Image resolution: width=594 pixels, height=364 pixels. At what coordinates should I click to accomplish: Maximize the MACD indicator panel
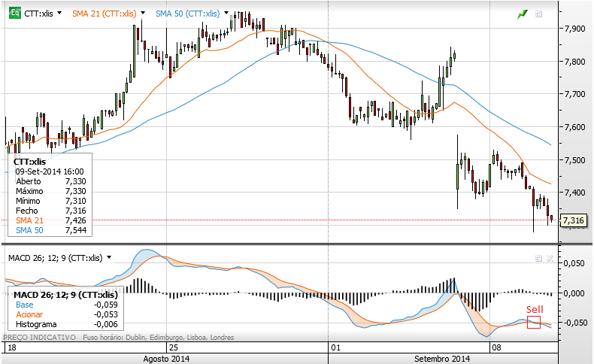coord(538,258)
